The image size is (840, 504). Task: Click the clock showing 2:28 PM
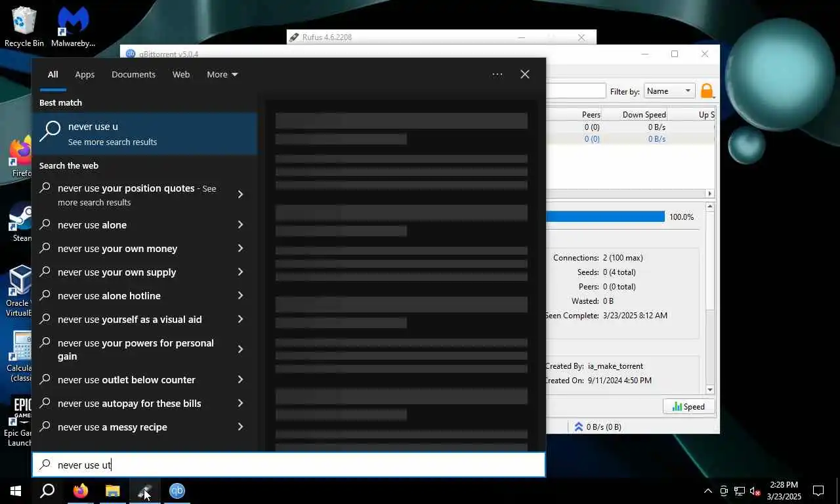(x=783, y=490)
